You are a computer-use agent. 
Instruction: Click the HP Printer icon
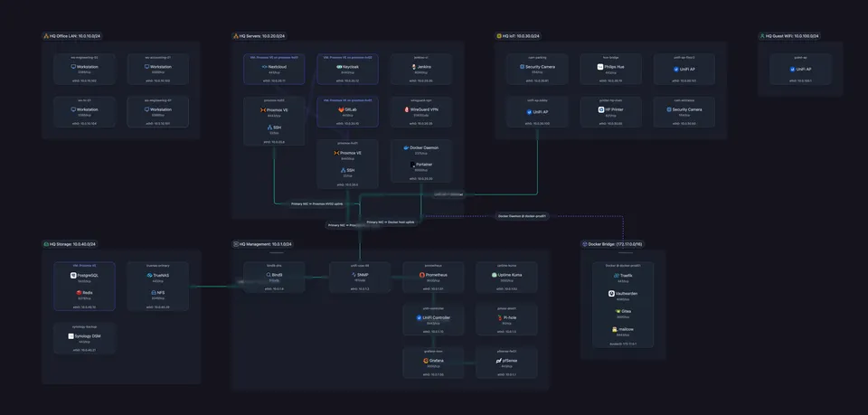[600, 109]
